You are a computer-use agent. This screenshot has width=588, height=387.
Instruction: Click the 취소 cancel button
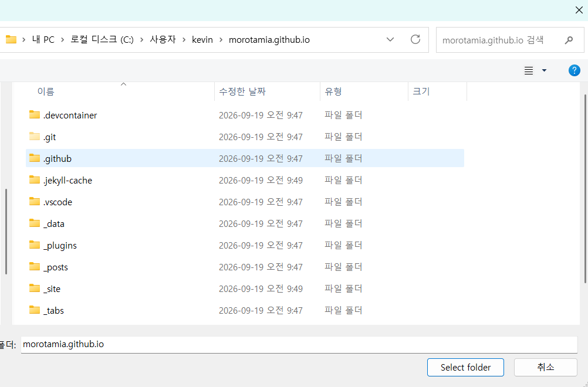click(x=545, y=368)
